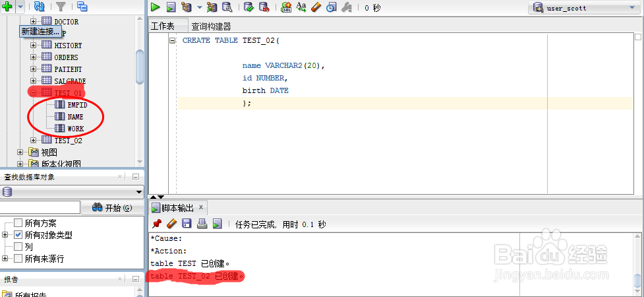
Task: Check the 所有方案 checkbox
Action: tap(18, 223)
